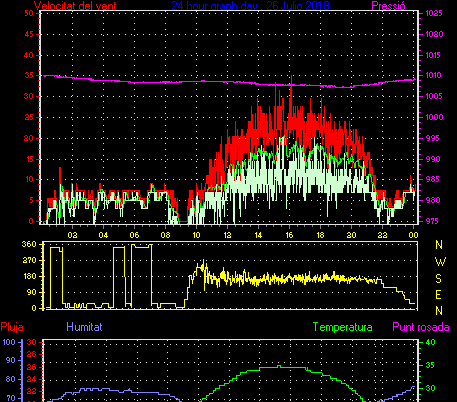Click the 20 hour time marker
The height and width of the screenshot is (402, 457).
pos(351,235)
